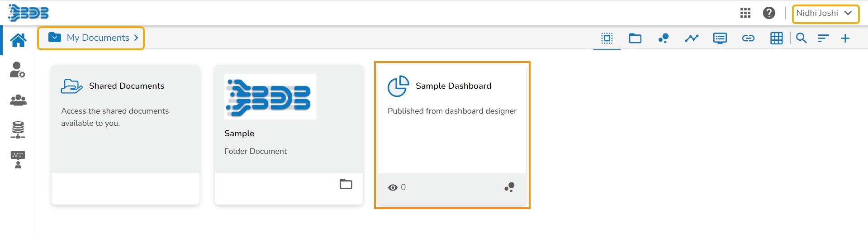Click the Home icon in the sidebar
This screenshot has width=868, height=234.
pos(18,40)
